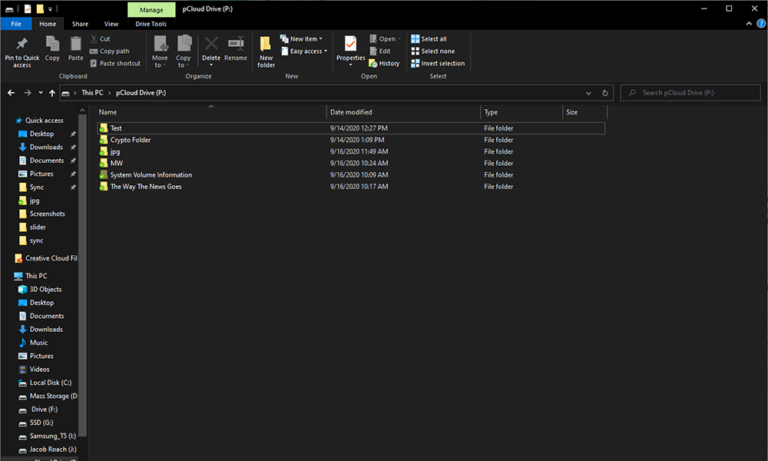This screenshot has height=461, width=768.
Task: Click Invert selection
Action: pyautogui.click(x=438, y=63)
